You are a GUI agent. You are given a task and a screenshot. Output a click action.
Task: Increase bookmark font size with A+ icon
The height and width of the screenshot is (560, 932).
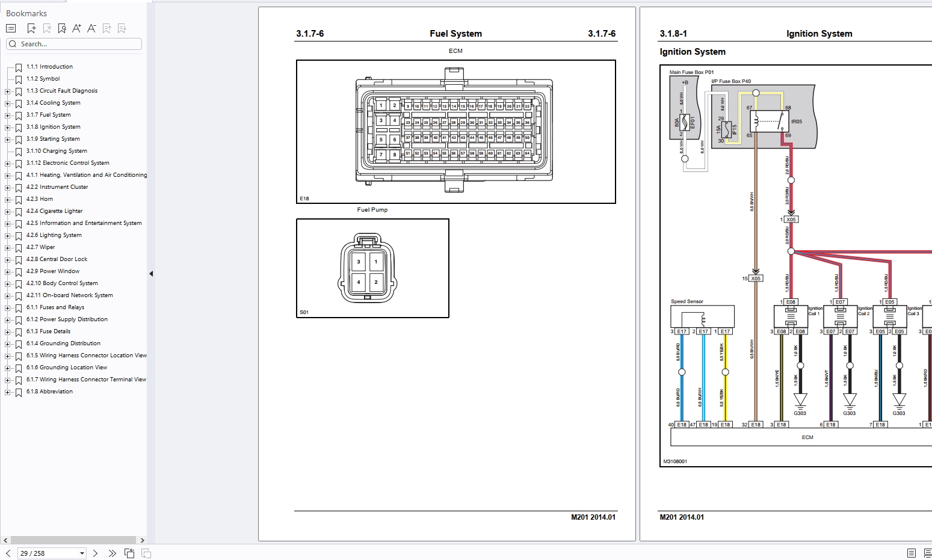coord(76,28)
